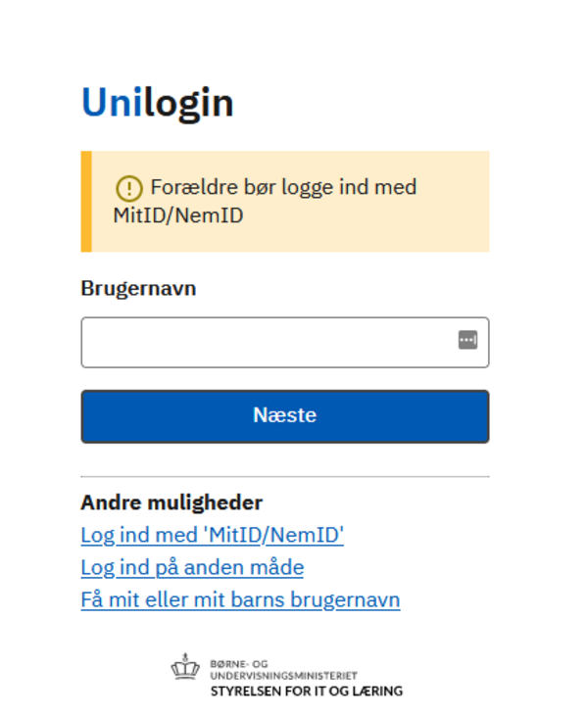Click the orange stripe on the warning banner
The height and width of the screenshot is (716, 588).
pos(86,201)
